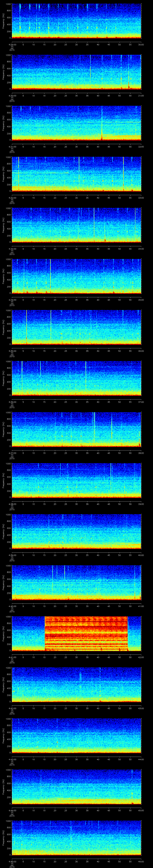
Task: Select the spectrogram plot beginning at 4:42:00
Action: point(76,685)
